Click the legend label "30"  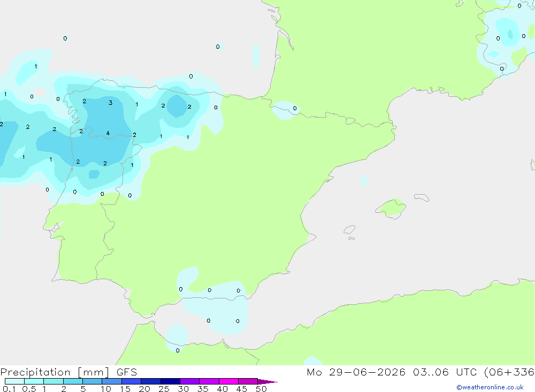click(183, 389)
